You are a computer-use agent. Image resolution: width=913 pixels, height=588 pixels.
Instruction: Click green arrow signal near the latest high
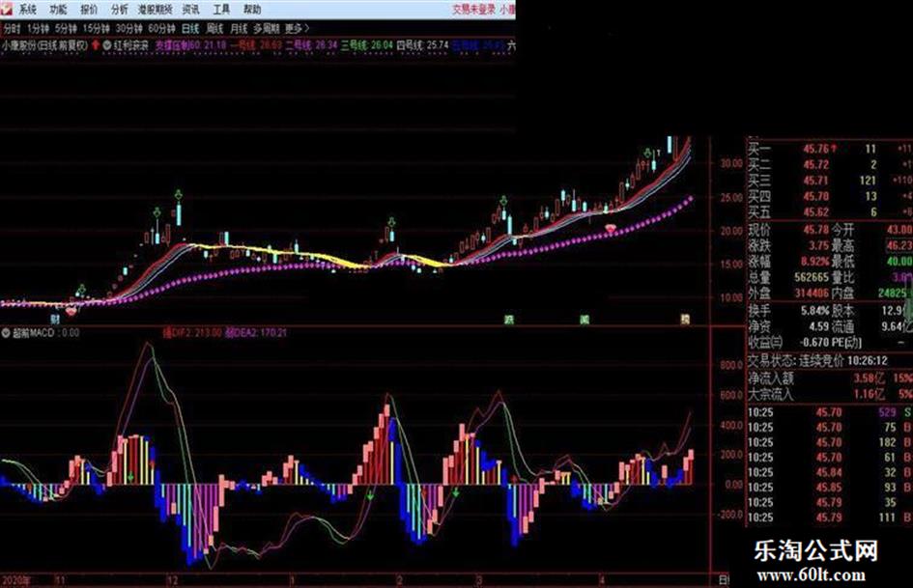pos(647,154)
